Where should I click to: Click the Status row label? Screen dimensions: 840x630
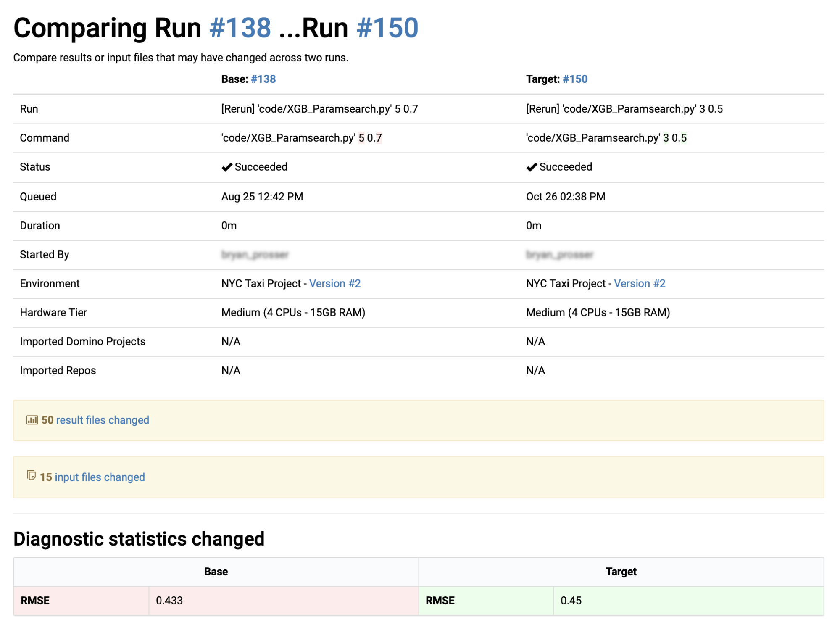pyautogui.click(x=35, y=167)
